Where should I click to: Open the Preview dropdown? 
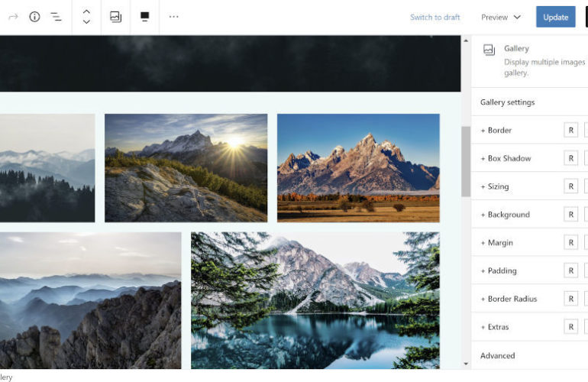click(501, 18)
